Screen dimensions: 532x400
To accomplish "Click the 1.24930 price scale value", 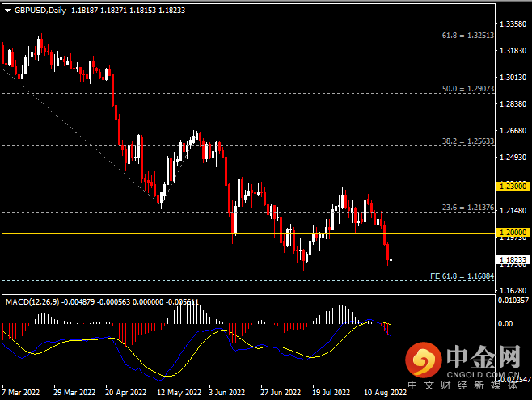I will 513,158.
